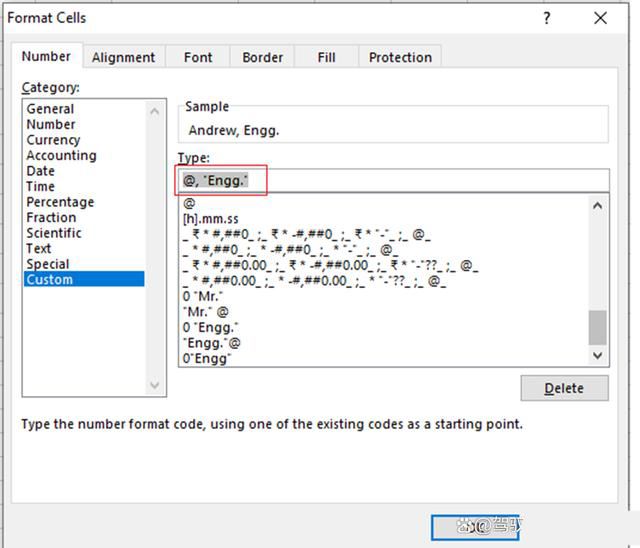Select Date category

[x=84, y=171]
